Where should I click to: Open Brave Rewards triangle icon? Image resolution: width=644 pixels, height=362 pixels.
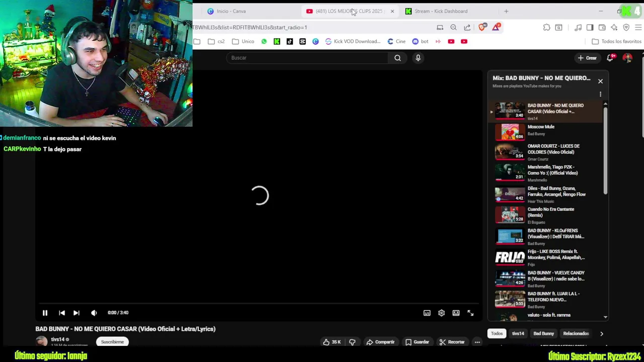pyautogui.click(x=496, y=27)
